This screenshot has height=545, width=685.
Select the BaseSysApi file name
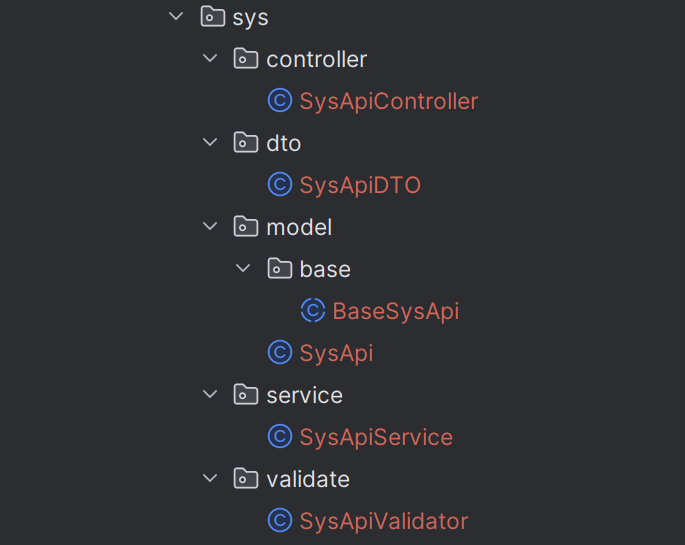[396, 311]
